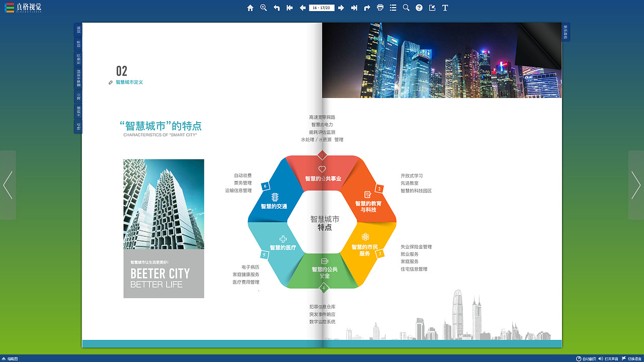Screen dimensions: 644x362
Task: Open the 封面 bookmark tab
Action: pos(78,30)
